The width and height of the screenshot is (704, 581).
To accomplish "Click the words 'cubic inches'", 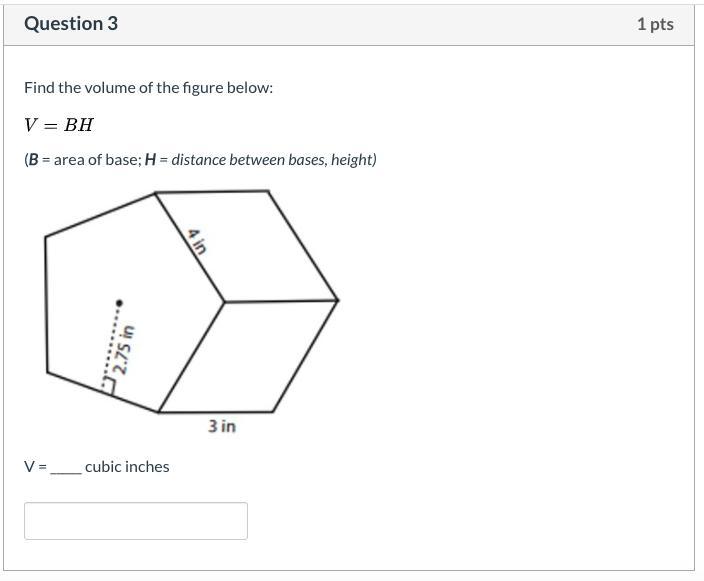I will pos(127,467).
